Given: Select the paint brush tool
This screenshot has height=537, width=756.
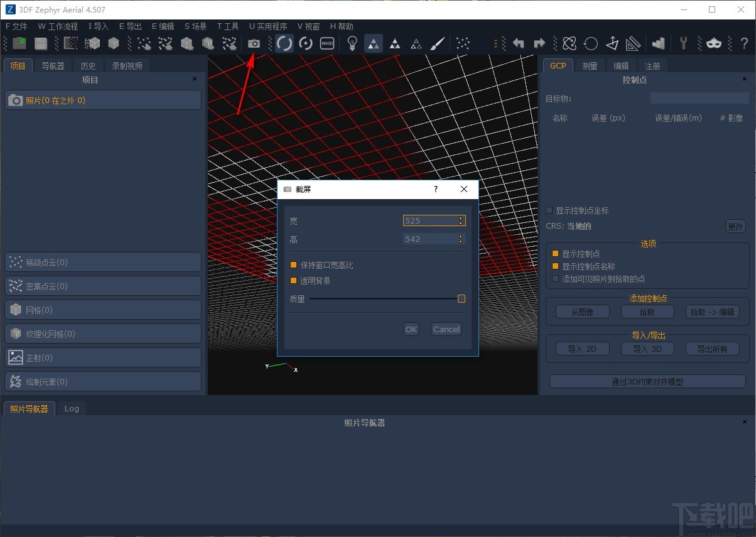Looking at the screenshot, I should 438,43.
